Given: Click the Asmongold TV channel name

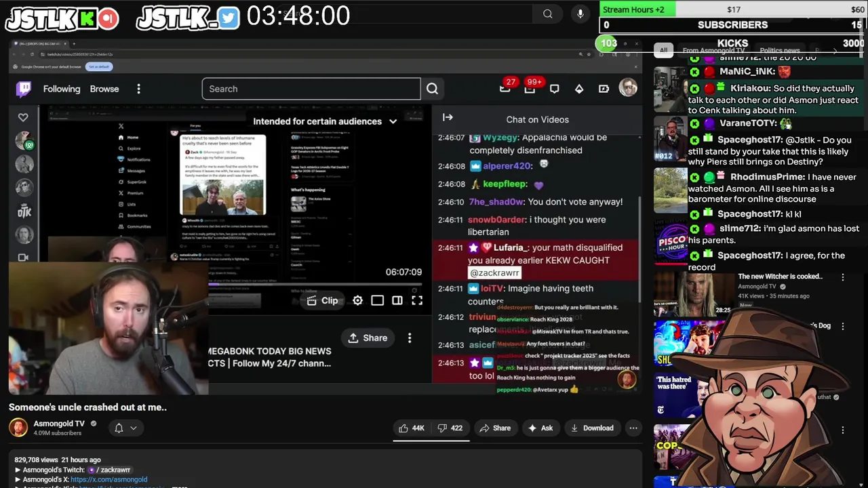Looking at the screenshot, I should pyautogui.click(x=59, y=424).
